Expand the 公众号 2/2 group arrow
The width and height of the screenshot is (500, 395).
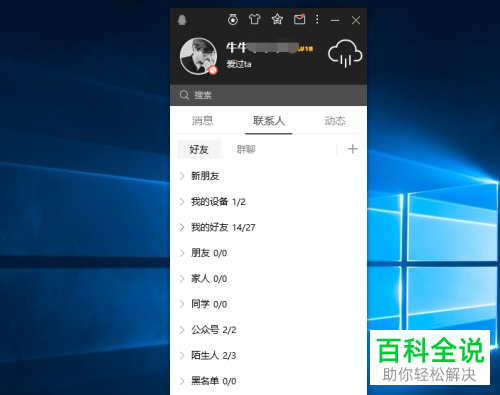tap(182, 330)
